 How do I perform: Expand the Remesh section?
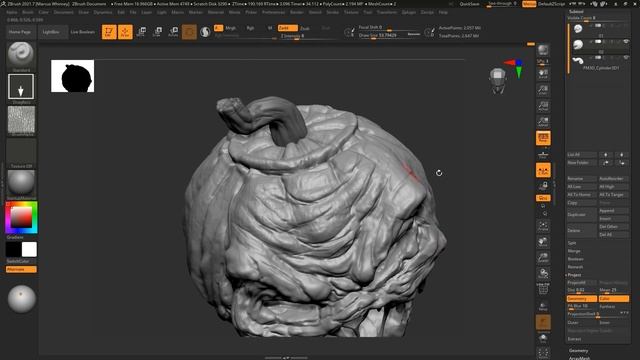[575, 267]
